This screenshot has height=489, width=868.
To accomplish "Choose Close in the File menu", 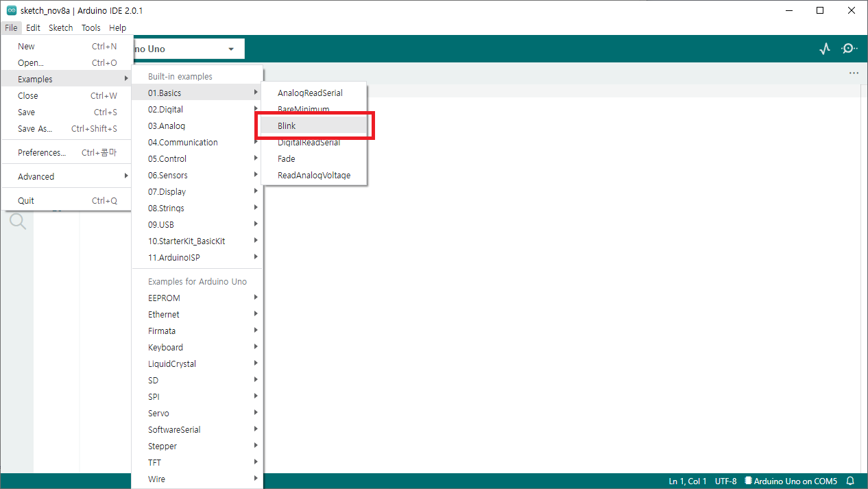I will tap(66, 96).
